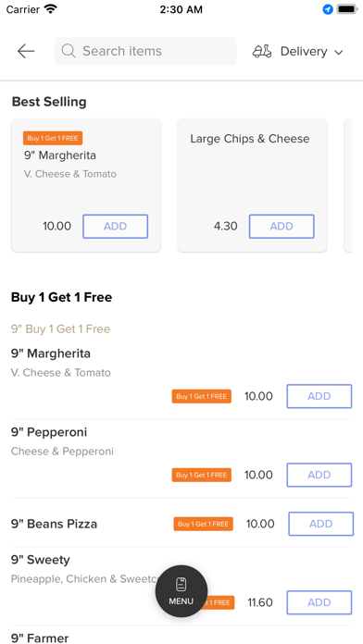Screen dimensions: 363x644
Task: Tap the orange badge on Best Selling Margherita
Action: click(53, 139)
